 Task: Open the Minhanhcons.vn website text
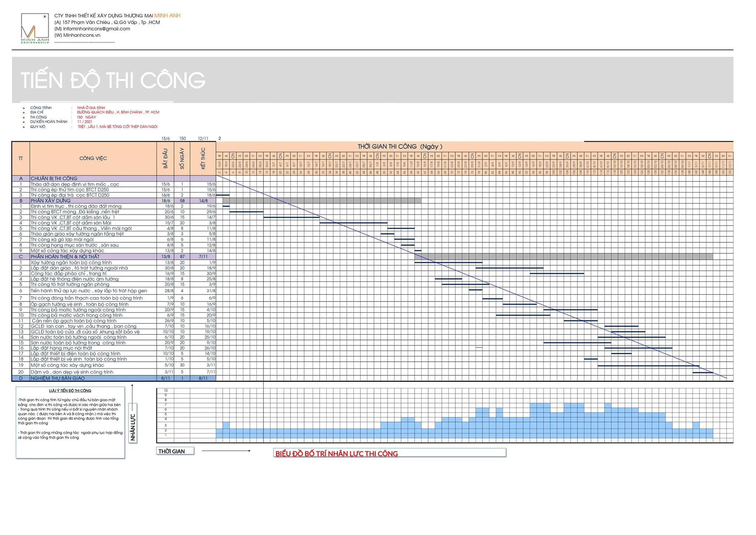[x=82, y=35]
